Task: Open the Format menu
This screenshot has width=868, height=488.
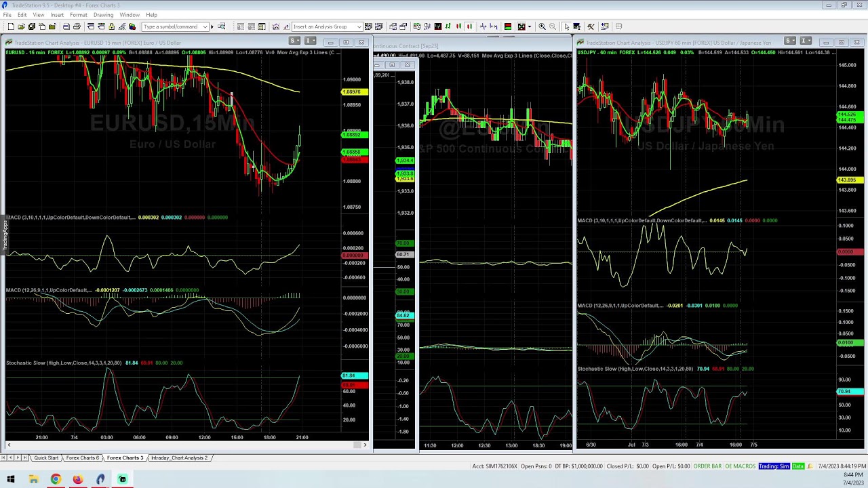Action: pos(78,15)
